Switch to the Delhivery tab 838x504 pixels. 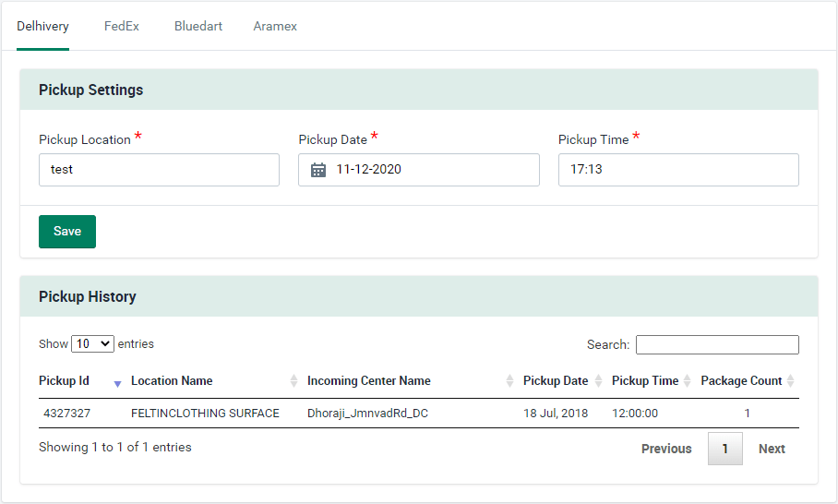[x=42, y=26]
